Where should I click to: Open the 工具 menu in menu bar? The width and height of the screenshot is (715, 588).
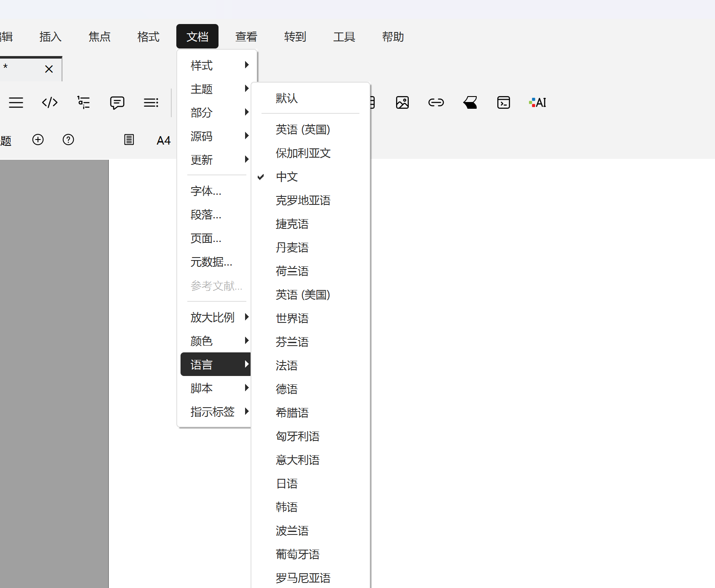point(344,37)
